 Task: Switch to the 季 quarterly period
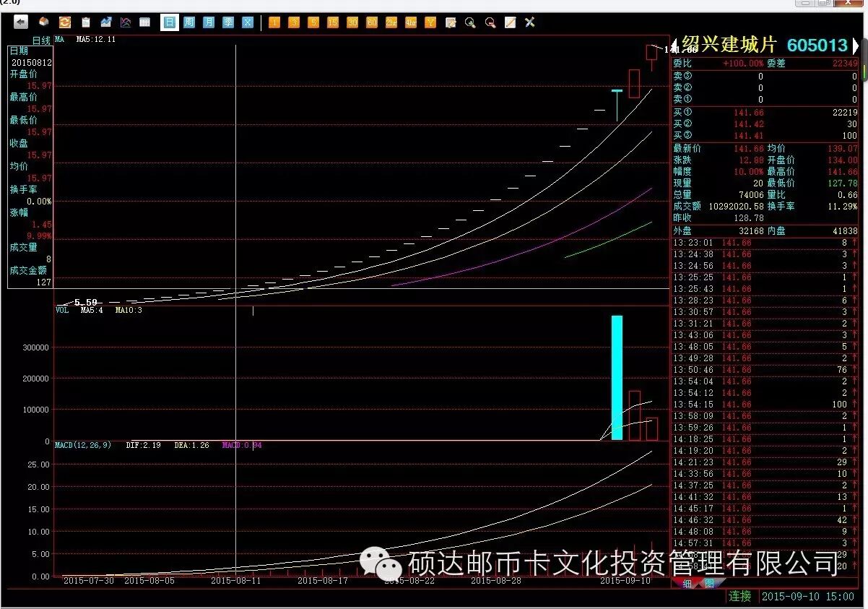[228, 22]
